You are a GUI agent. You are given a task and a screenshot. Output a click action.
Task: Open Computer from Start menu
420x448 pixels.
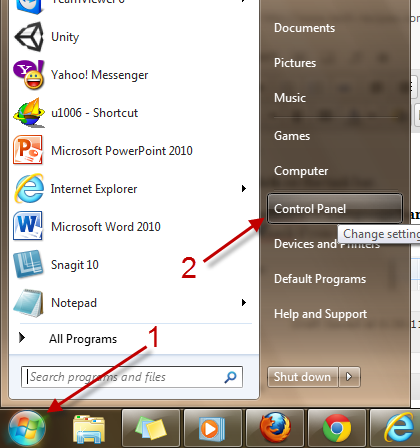point(301,171)
